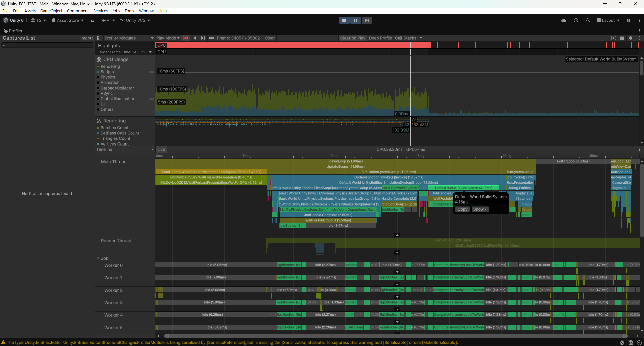Open Unity cloud services icon
The width and height of the screenshot is (644, 346).
pyautogui.click(x=564, y=20)
